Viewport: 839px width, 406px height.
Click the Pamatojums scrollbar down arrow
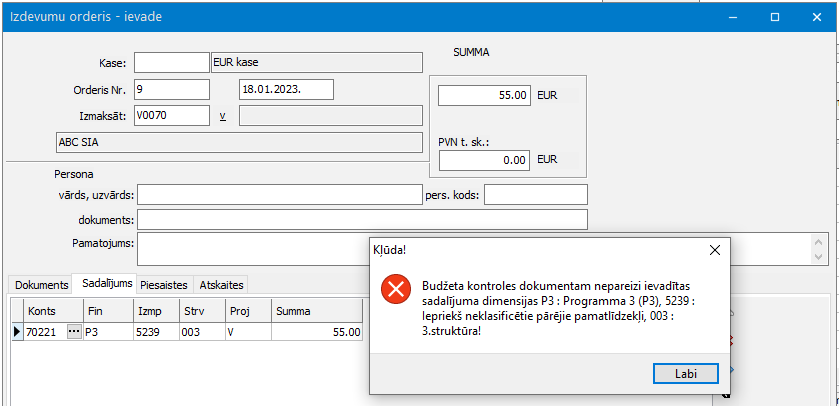[x=817, y=257]
